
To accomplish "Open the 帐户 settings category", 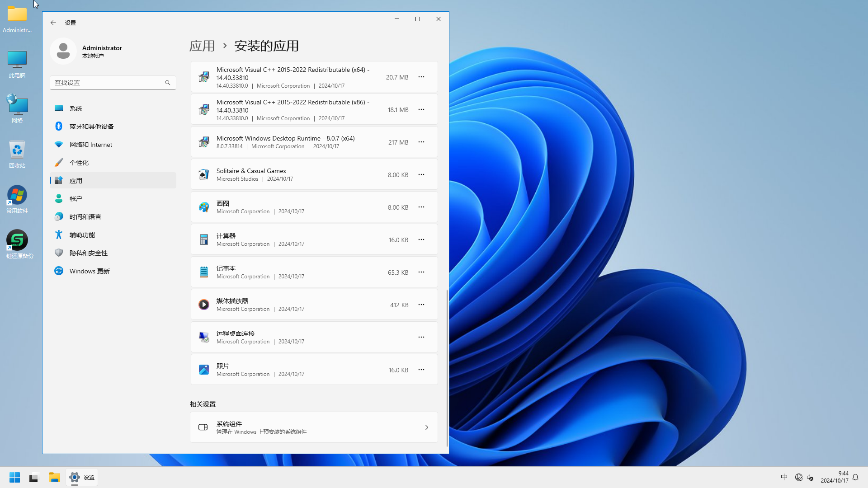I will [113, 199].
